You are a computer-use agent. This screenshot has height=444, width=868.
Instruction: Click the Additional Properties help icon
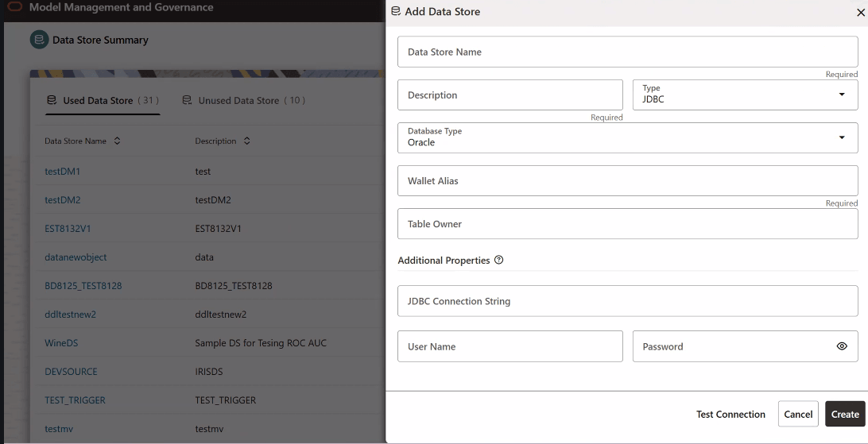coord(498,260)
